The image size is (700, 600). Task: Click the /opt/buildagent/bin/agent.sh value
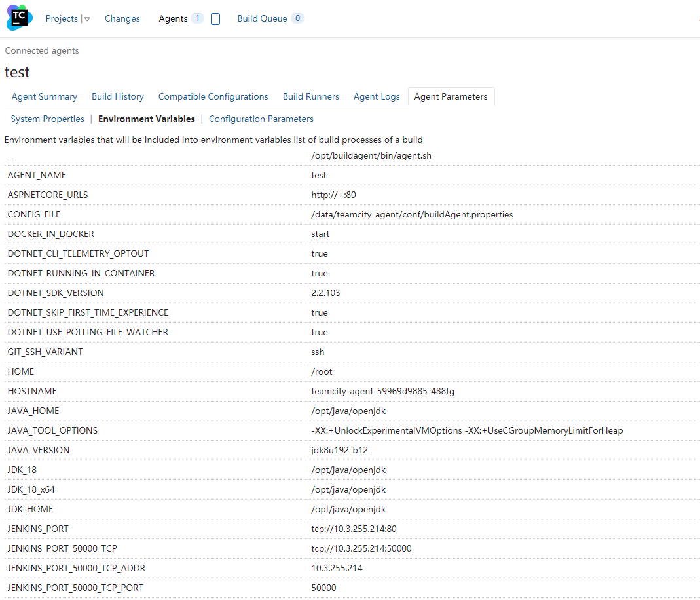[371, 155]
